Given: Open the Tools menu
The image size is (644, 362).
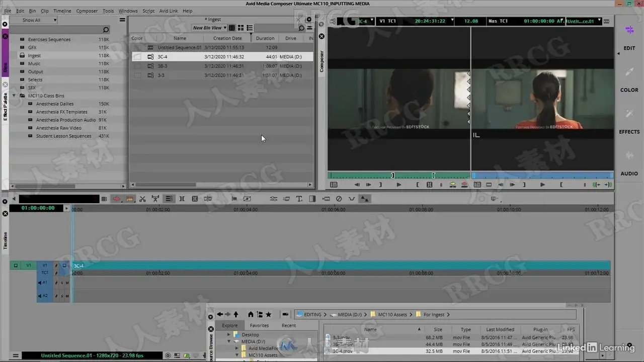Looking at the screenshot, I should coord(108,11).
